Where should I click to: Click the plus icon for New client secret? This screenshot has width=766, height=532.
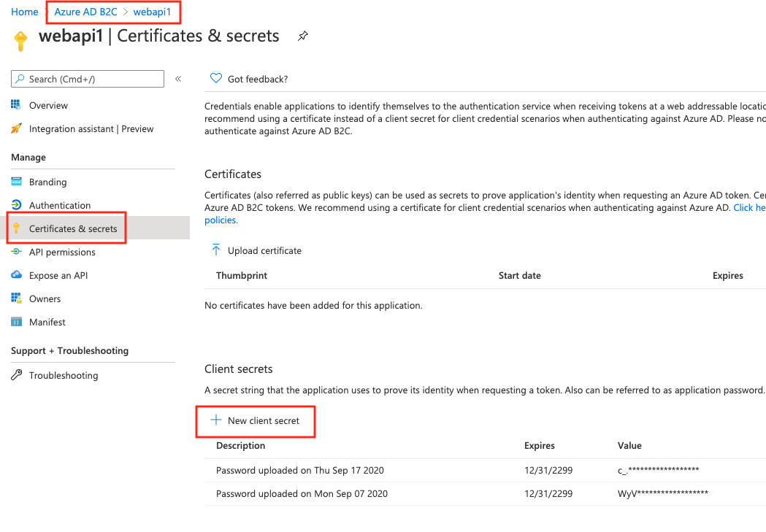(x=216, y=420)
